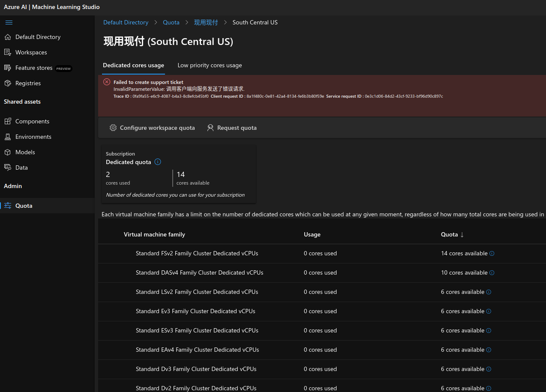Select Quota in Admin section

[x=47, y=206]
